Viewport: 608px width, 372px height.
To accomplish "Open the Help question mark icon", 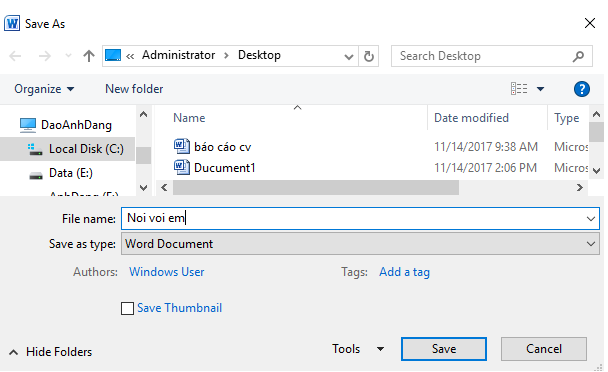I will pos(582,89).
